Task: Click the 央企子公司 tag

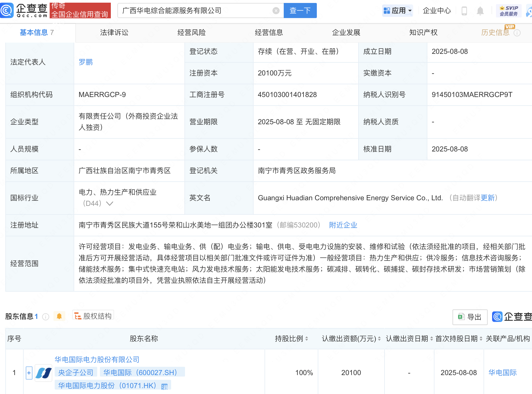Action: pos(76,373)
